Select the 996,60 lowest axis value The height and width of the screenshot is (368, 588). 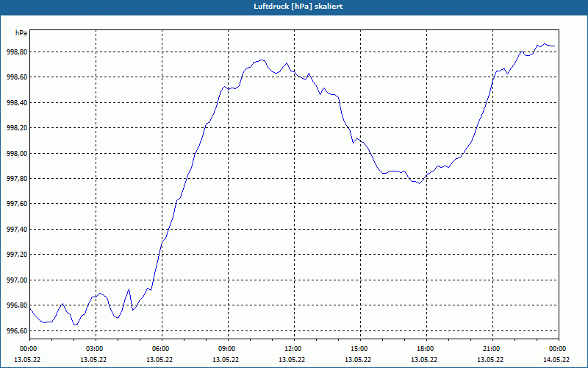click(17, 330)
